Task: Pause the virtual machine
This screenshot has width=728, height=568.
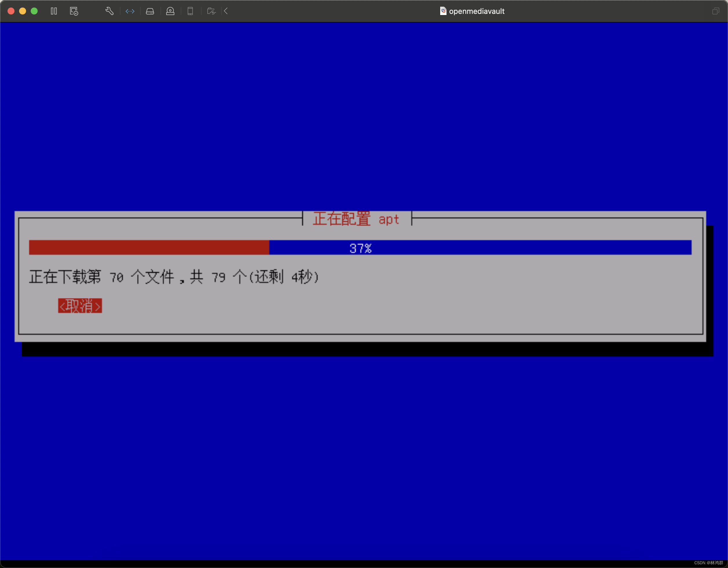Action: [54, 11]
